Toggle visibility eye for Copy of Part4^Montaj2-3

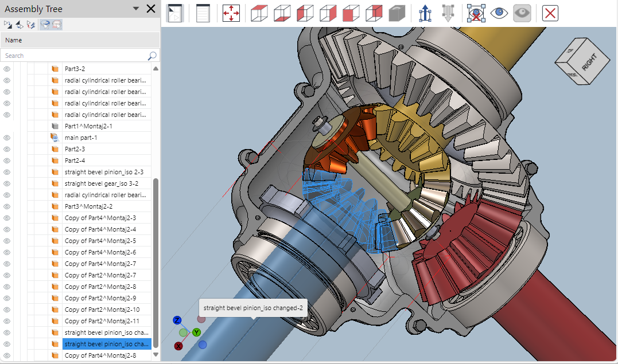click(x=7, y=218)
